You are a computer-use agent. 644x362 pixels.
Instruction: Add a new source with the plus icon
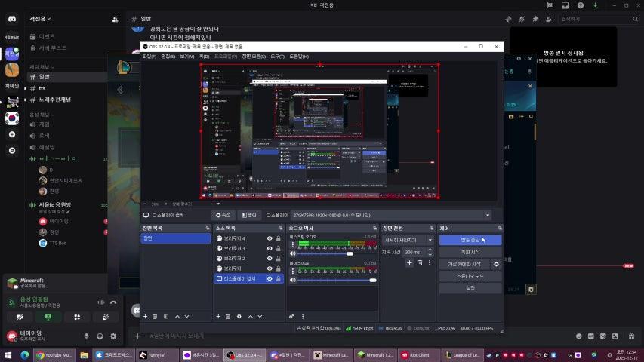point(219,316)
